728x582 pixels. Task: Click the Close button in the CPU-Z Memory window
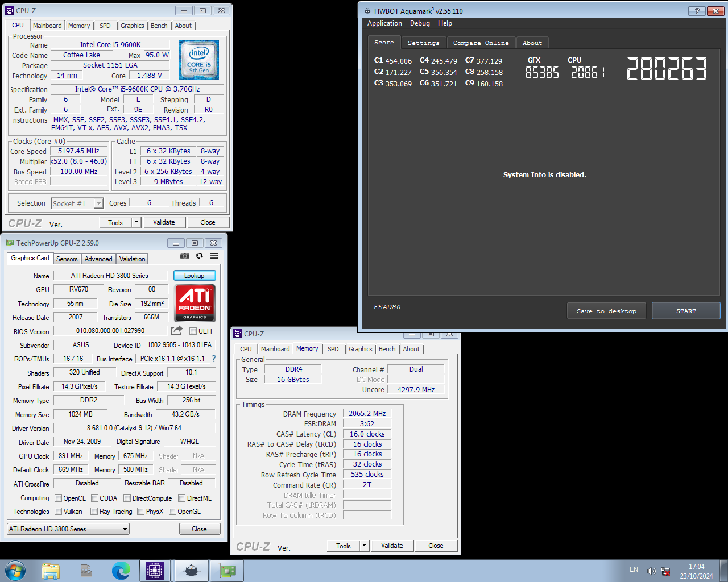tap(436, 546)
